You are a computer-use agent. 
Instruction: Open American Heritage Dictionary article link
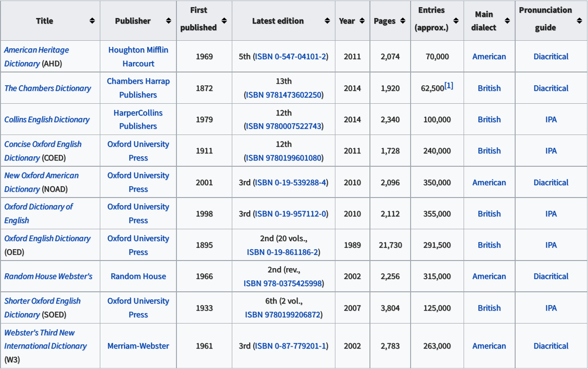point(36,56)
